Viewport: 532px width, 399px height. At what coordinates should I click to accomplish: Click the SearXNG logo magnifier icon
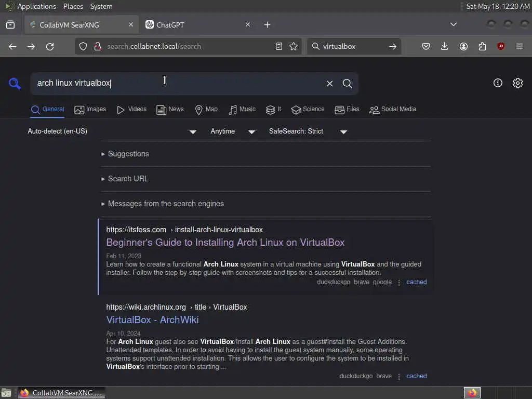point(15,84)
